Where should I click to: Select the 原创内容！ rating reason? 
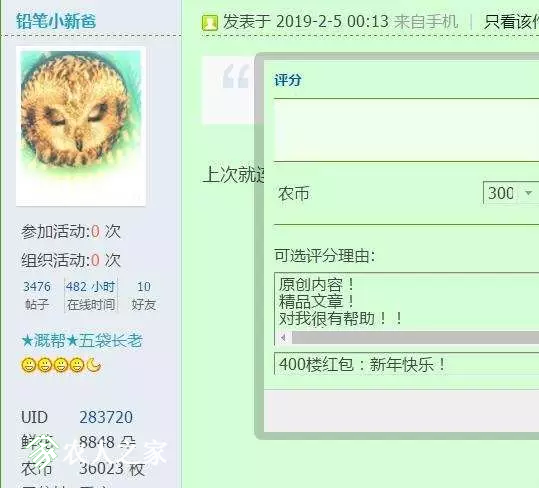pyautogui.click(x=316, y=285)
